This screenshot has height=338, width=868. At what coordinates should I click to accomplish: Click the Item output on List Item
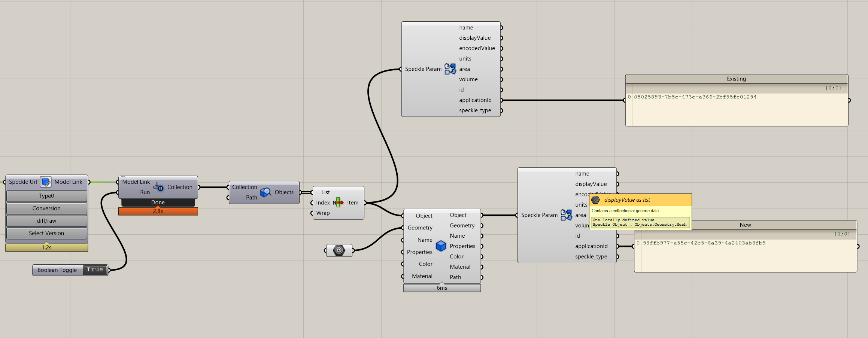pos(352,203)
